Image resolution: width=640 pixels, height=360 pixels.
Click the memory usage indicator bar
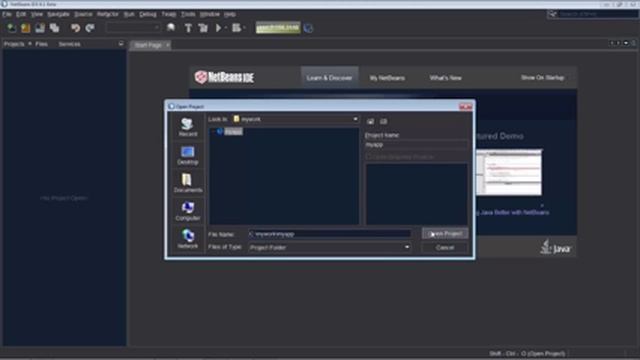[278, 28]
